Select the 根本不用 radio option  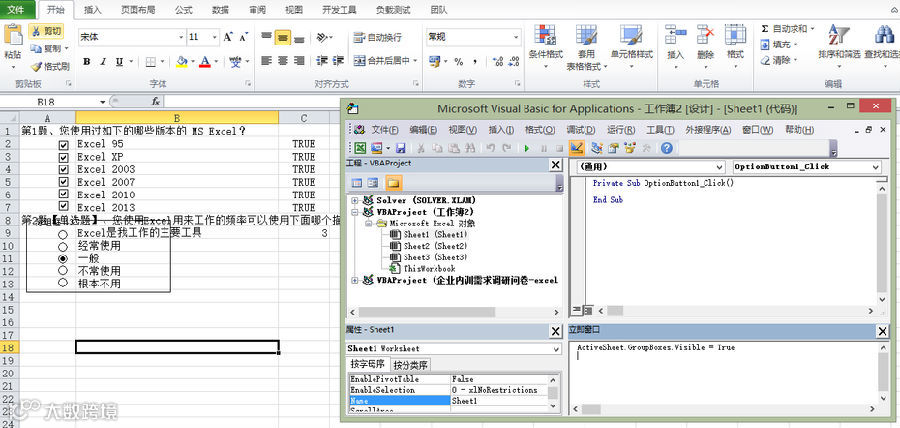point(63,283)
